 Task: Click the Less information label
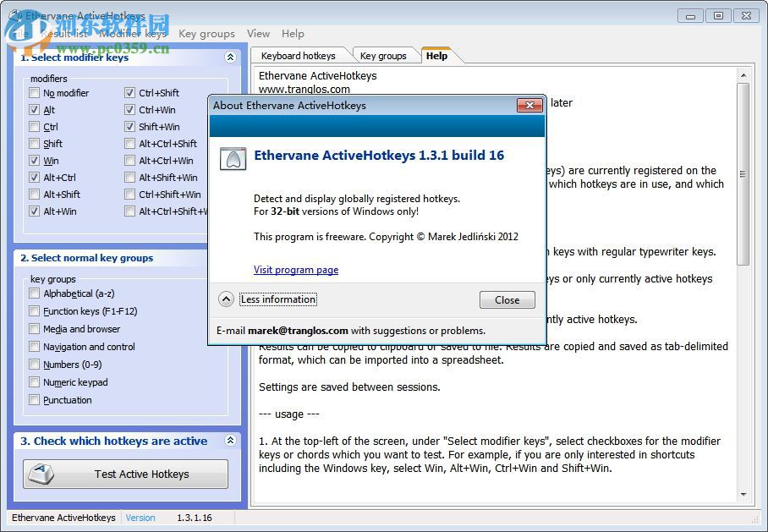(x=278, y=299)
